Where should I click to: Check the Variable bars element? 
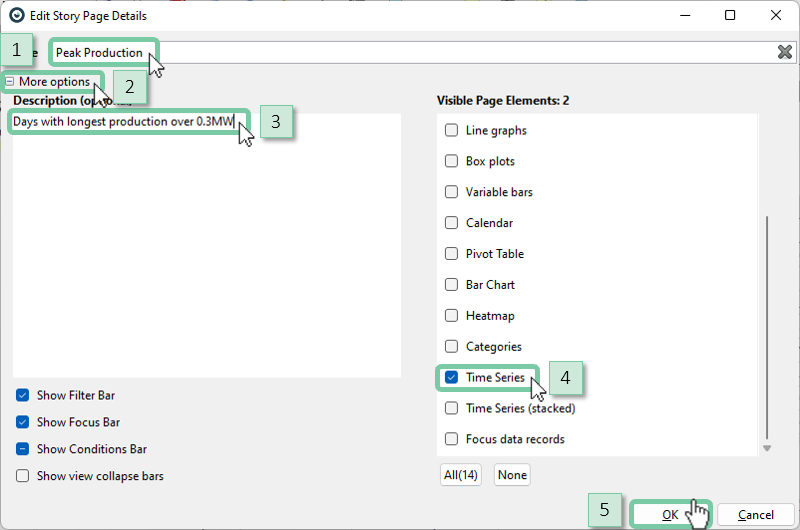coord(452,192)
